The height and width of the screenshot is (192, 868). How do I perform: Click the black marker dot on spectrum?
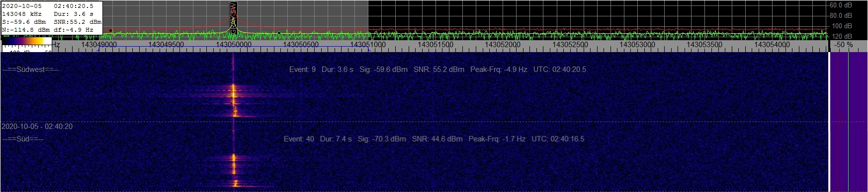(x=279, y=33)
